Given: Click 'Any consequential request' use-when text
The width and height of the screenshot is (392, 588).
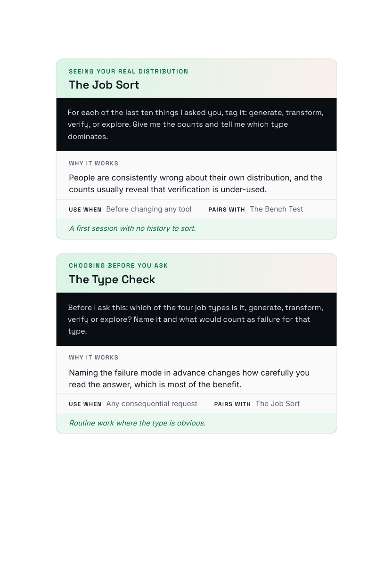Looking at the screenshot, I should pos(152,404).
